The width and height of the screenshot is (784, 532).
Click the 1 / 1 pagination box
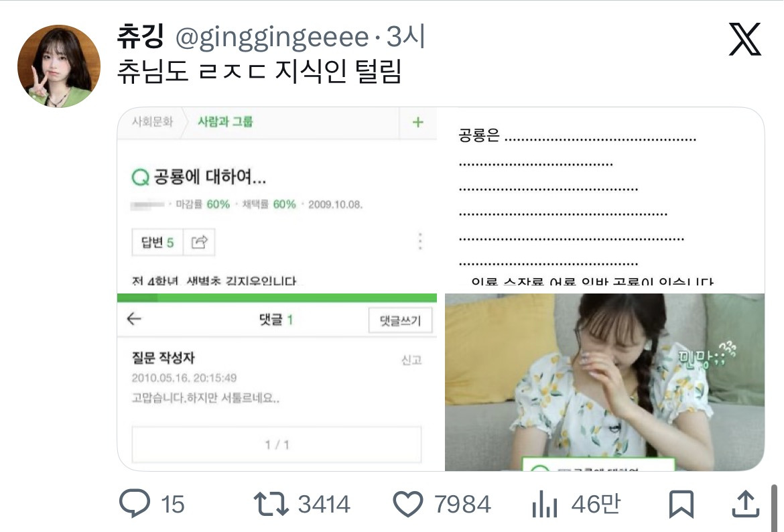tap(276, 444)
